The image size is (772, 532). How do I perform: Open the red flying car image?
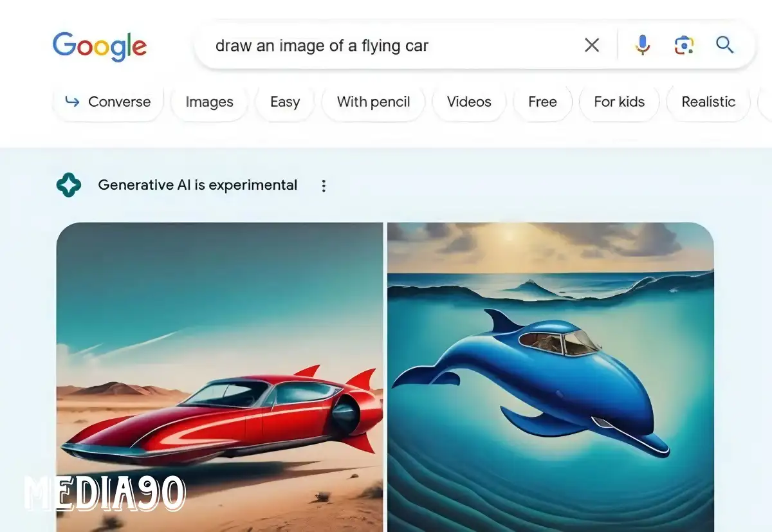(219, 377)
